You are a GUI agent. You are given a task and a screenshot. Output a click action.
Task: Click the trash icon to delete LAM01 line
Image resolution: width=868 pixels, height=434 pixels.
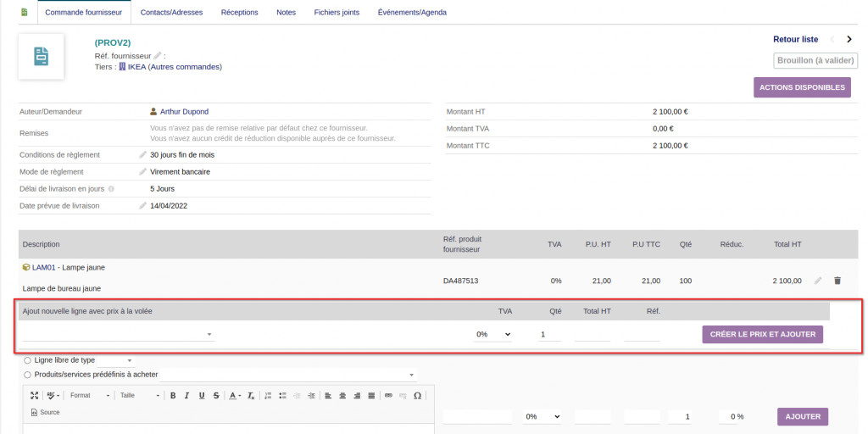click(x=837, y=281)
